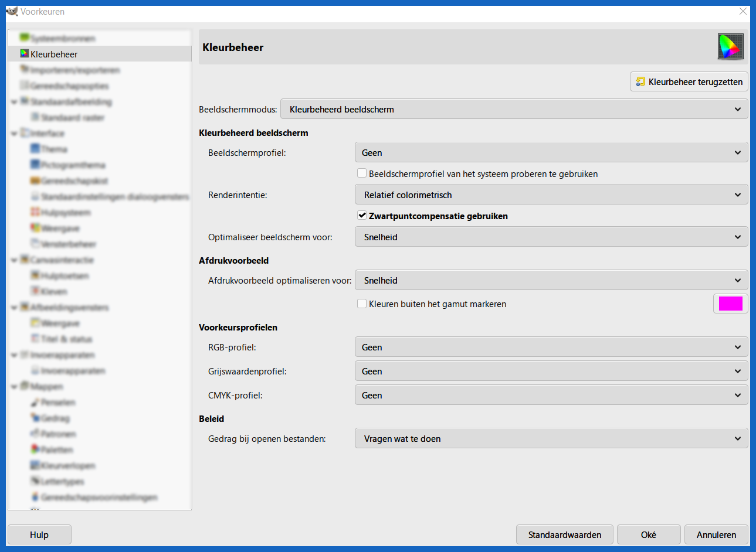This screenshot has width=756, height=552.
Task: Click the Hulptoetsen page icon
Action: 35,275
